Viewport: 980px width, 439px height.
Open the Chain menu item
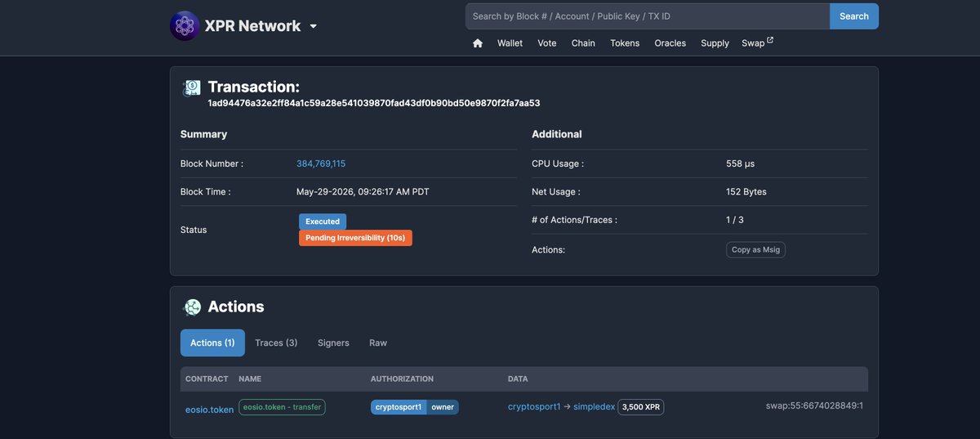tap(583, 43)
